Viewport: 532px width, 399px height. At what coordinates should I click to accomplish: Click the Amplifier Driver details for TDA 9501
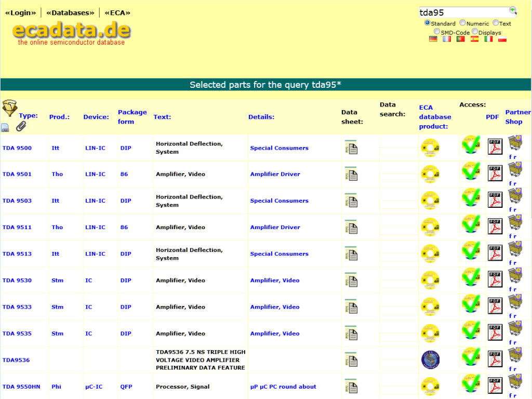(275, 174)
